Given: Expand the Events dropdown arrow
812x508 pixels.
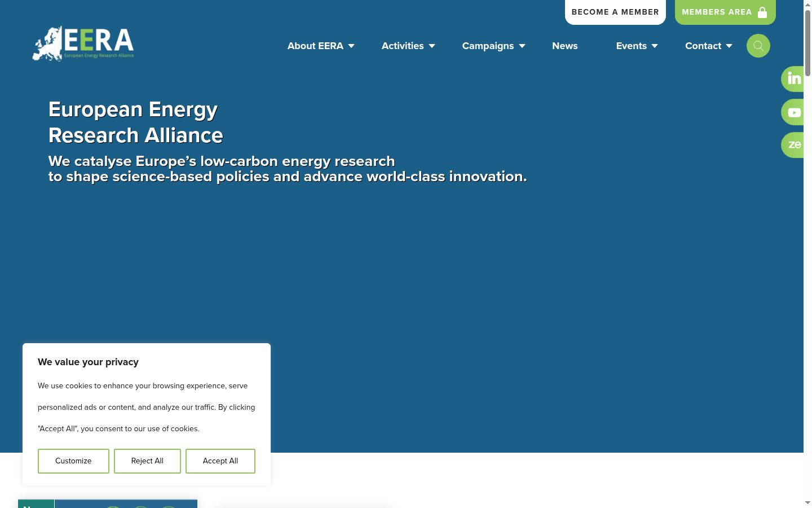Looking at the screenshot, I should tap(655, 46).
